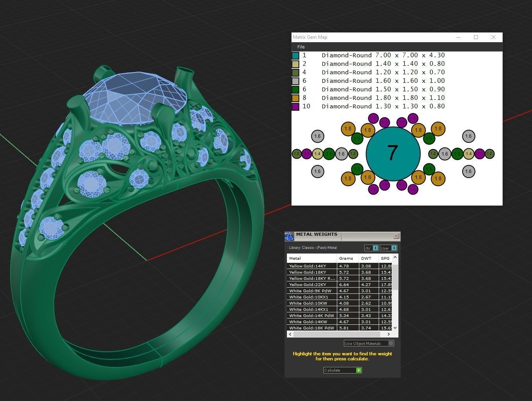This screenshot has height=401, width=532.
Task: Enable Use Object Materials option
Action: pos(369,343)
